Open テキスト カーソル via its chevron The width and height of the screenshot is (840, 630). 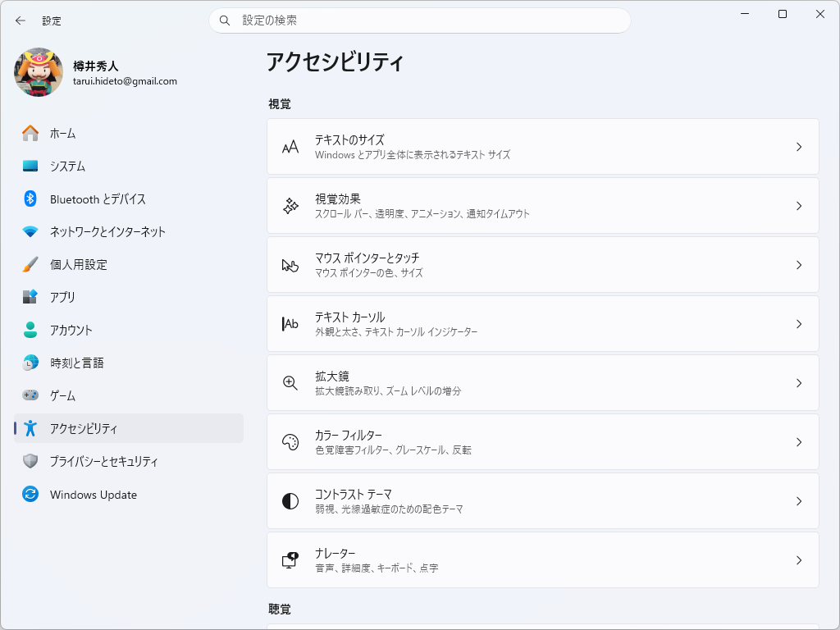tap(799, 323)
